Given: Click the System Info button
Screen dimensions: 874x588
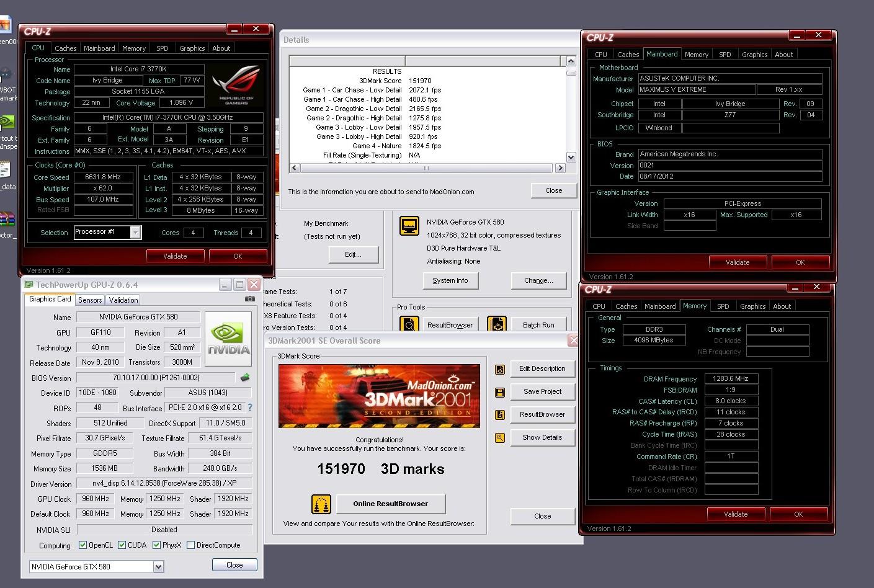Looking at the screenshot, I should click(450, 281).
